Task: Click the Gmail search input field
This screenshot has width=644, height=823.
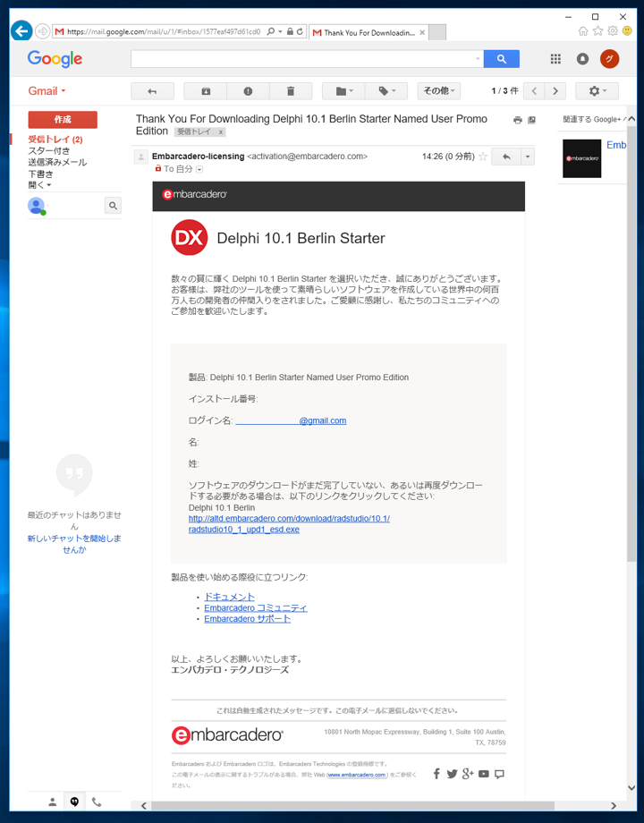Action: [302, 59]
